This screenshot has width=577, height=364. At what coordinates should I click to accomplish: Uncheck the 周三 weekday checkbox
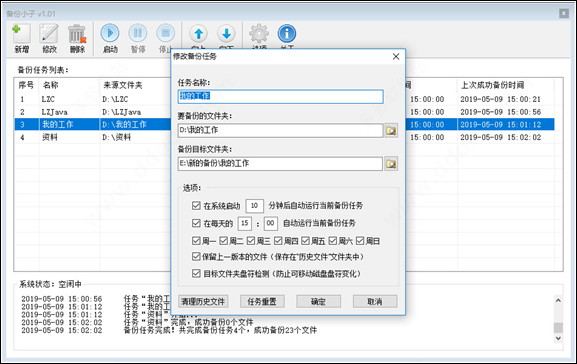[x=251, y=241]
